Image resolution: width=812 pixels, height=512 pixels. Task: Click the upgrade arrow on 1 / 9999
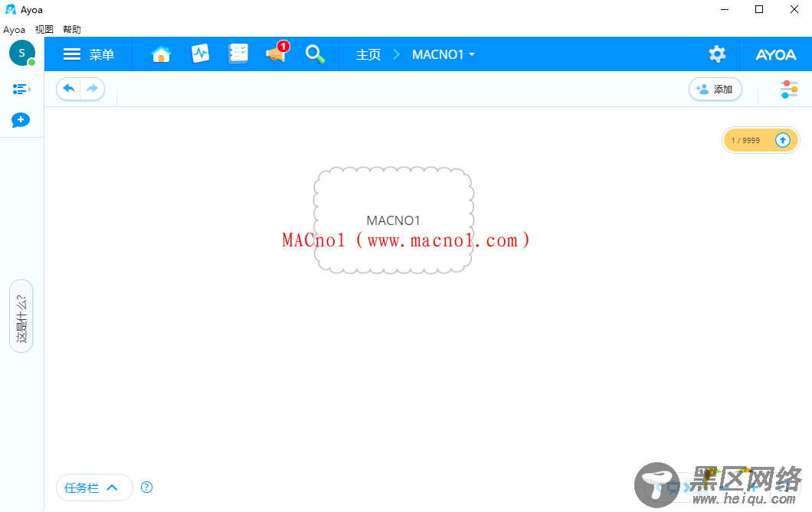[782, 140]
